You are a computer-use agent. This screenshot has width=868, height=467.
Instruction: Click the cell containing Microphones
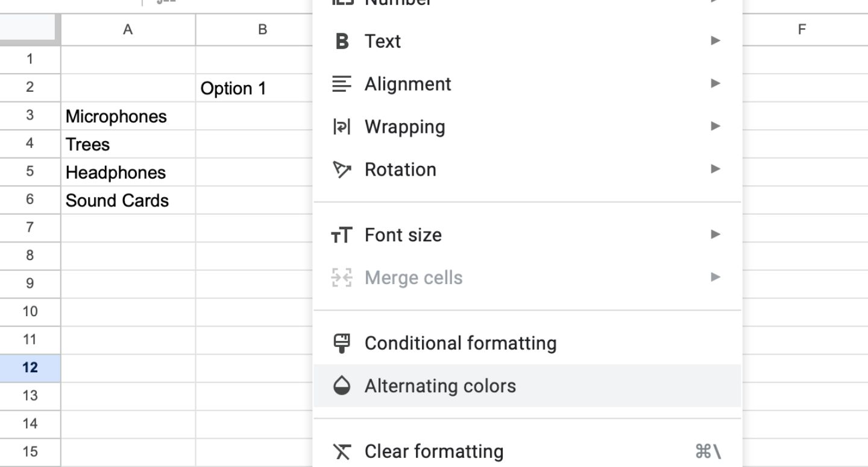(x=128, y=116)
